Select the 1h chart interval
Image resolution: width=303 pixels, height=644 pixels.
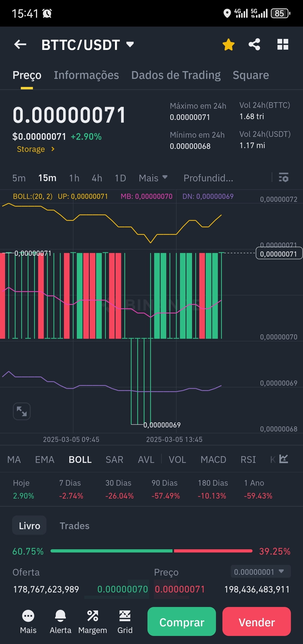(x=74, y=178)
